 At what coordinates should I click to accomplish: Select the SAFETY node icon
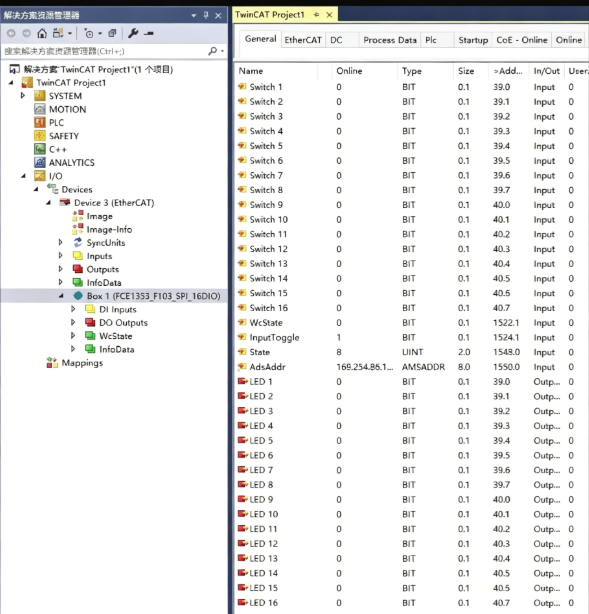click(x=40, y=136)
